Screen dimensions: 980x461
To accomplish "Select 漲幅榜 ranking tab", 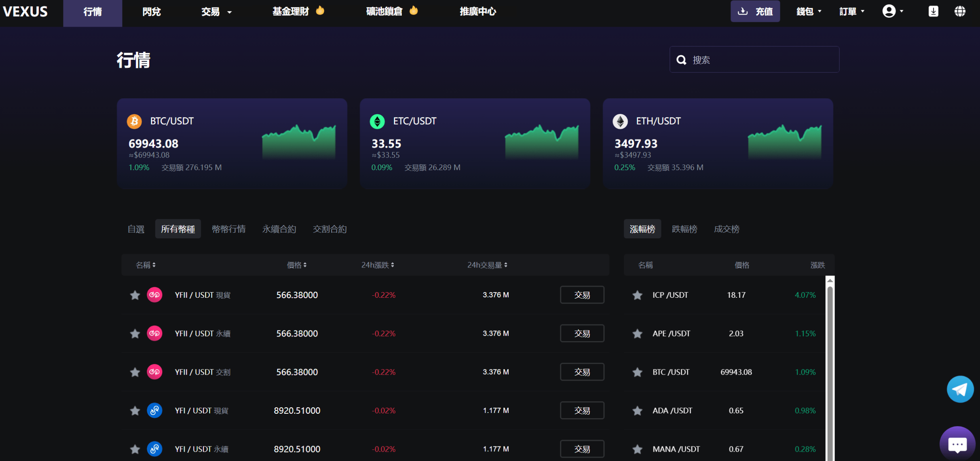I will coord(642,229).
